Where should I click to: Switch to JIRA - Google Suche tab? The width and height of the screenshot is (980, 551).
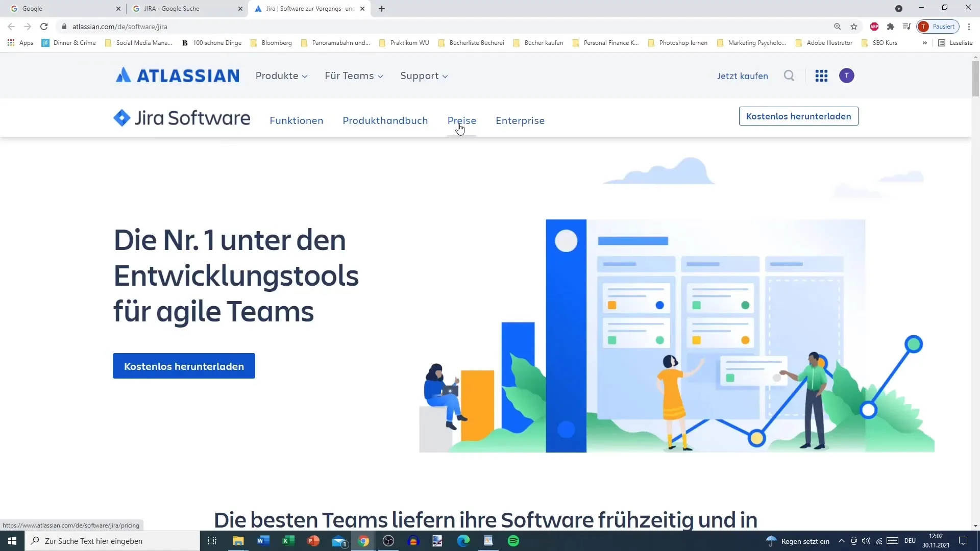tap(187, 9)
